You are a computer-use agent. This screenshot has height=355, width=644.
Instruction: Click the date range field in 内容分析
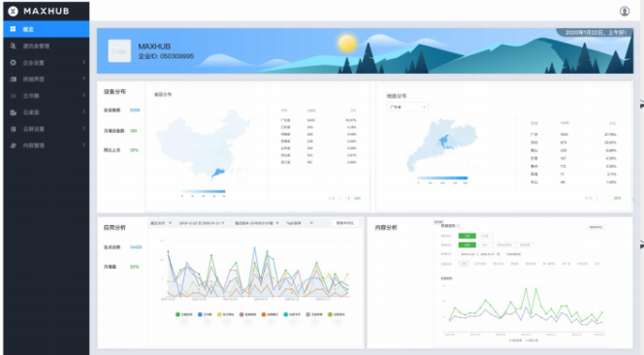tap(480, 254)
